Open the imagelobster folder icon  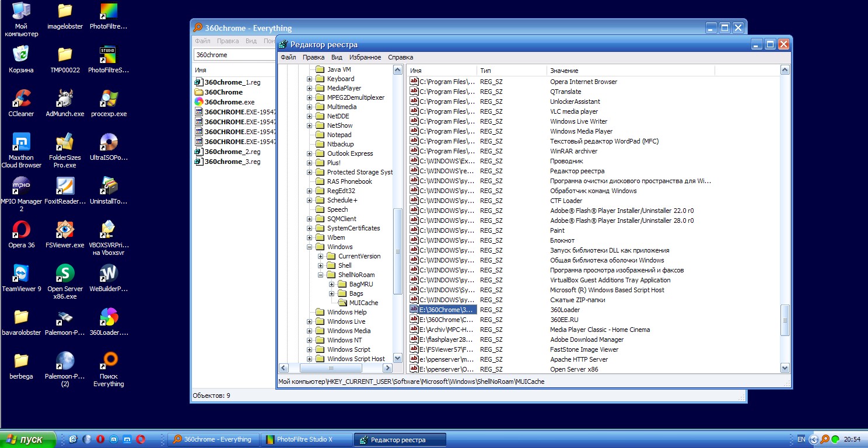pos(65,16)
